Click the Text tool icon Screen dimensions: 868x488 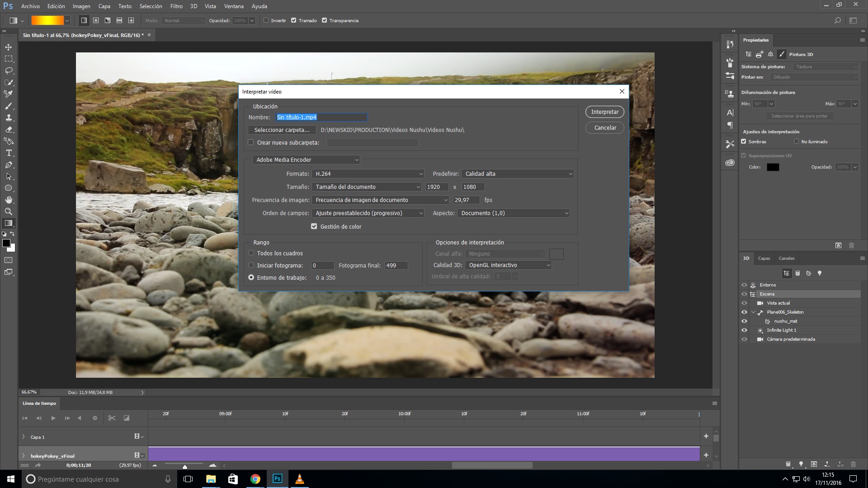8,153
